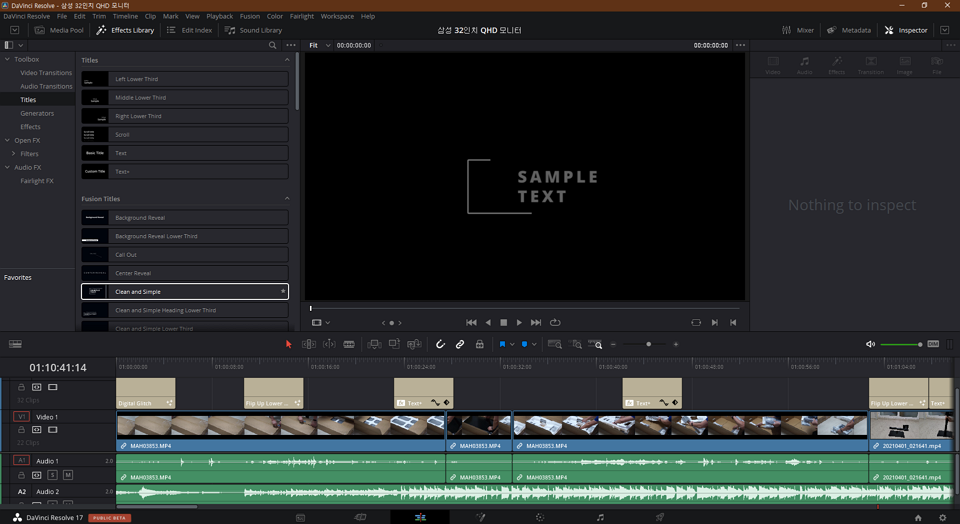This screenshot has height=524, width=960.
Task: Toggle the Effects Library panel
Action: point(125,30)
